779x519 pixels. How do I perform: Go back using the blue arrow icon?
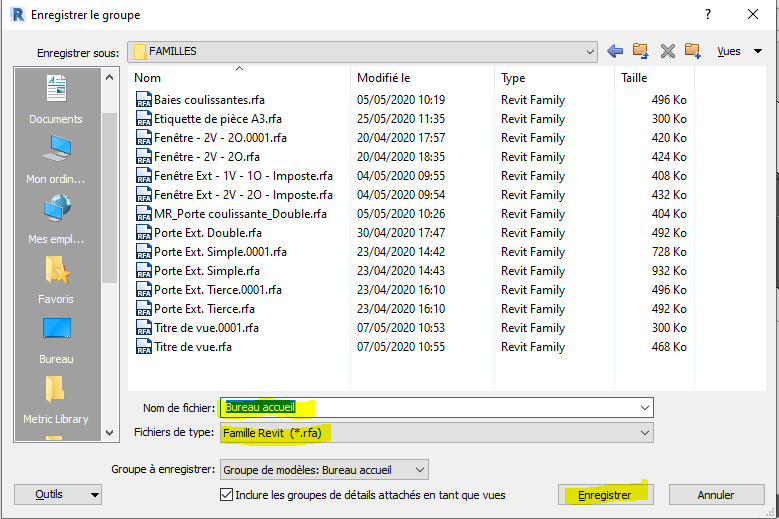click(615, 51)
